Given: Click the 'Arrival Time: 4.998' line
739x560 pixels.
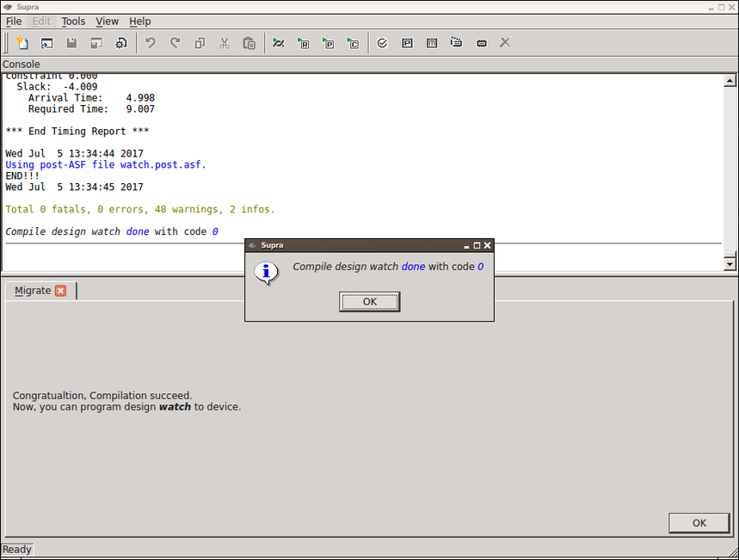Looking at the screenshot, I should (x=91, y=97).
